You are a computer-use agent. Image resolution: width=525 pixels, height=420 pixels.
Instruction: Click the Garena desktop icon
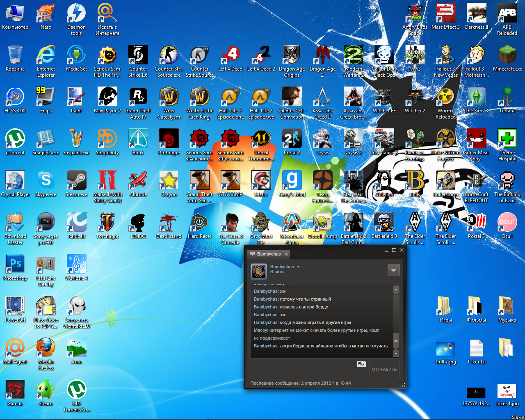click(15, 393)
